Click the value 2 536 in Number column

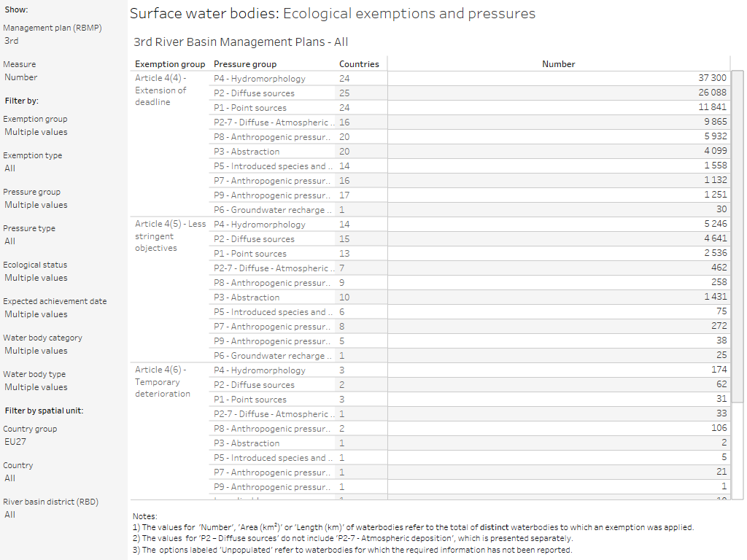(x=715, y=253)
